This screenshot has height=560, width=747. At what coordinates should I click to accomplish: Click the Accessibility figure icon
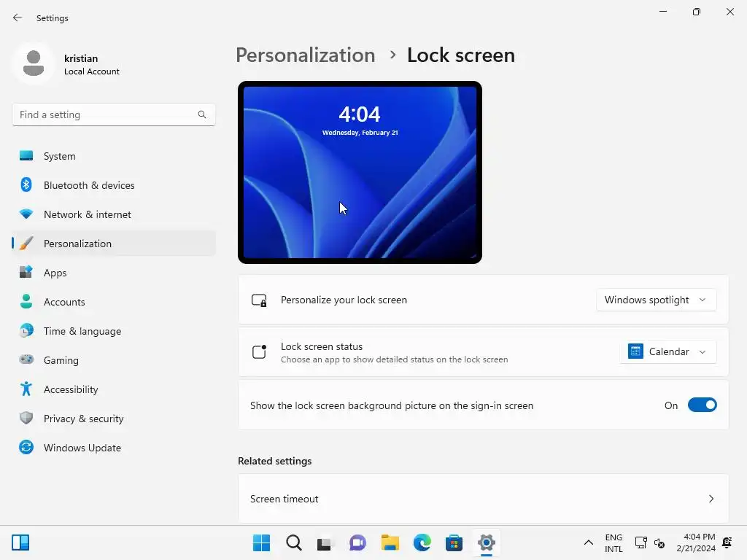[x=26, y=389]
